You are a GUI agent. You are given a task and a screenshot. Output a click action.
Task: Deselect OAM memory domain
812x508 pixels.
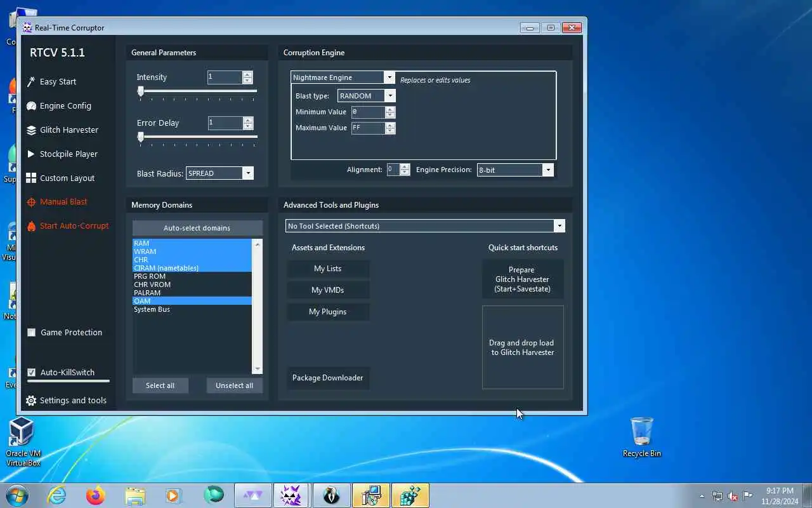[192, 301]
